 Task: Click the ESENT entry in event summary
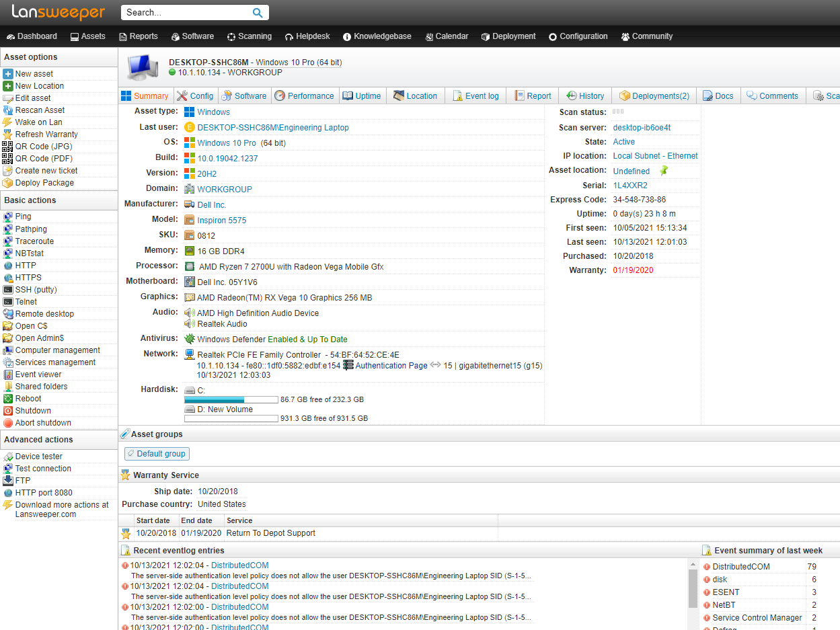[726, 592]
